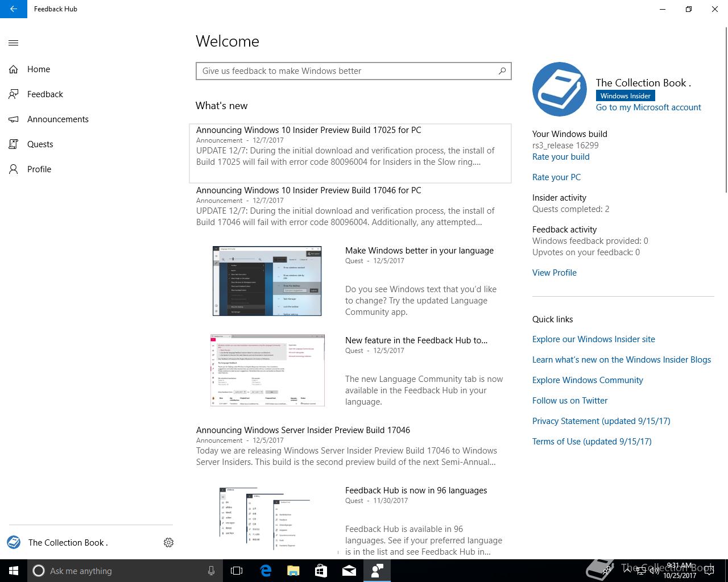Click Go to my Microsoft account link
Image resolution: width=728 pixels, height=582 pixels.
click(648, 107)
